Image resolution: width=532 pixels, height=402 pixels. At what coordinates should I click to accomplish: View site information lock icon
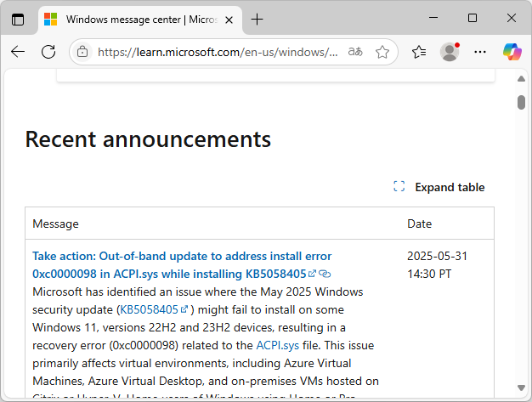coord(82,52)
